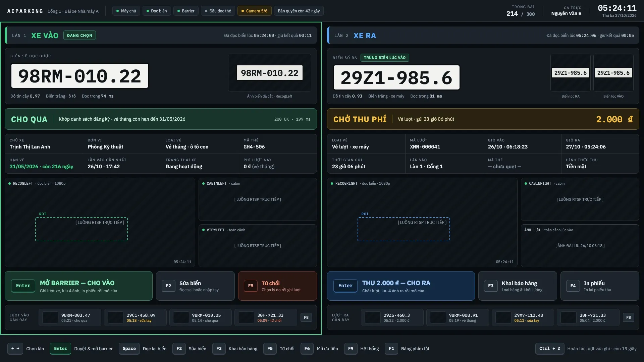Click the Biển lúc VÀO plate thumbnail
644x362 pixels.
pyautogui.click(x=613, y=73)
